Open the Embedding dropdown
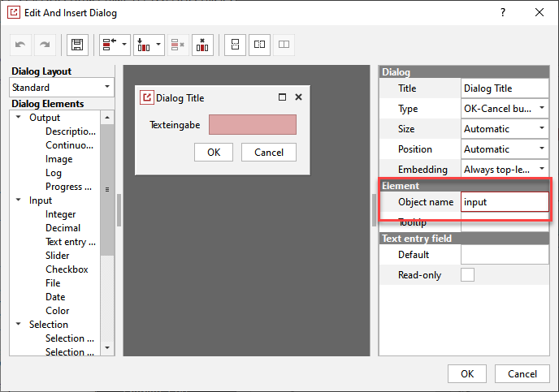559x392 pixels. pyautogui.click(x=505, y=170)
